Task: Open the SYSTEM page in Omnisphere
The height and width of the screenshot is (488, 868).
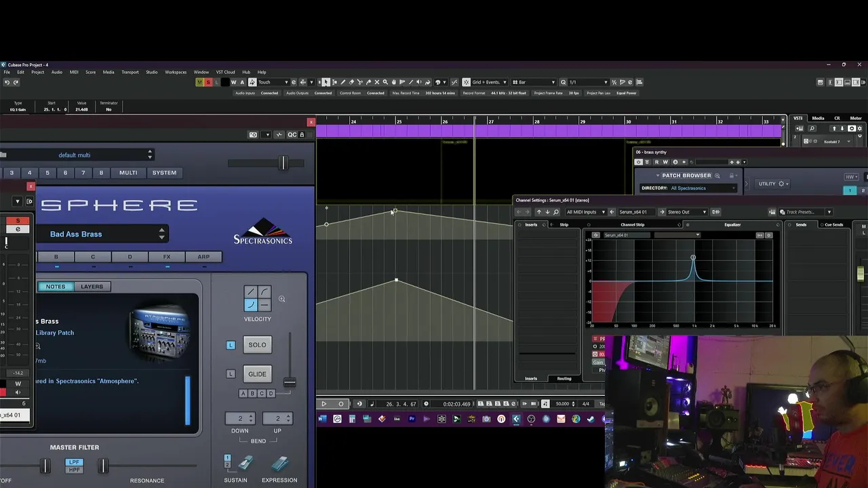Action: coord(164,173)
